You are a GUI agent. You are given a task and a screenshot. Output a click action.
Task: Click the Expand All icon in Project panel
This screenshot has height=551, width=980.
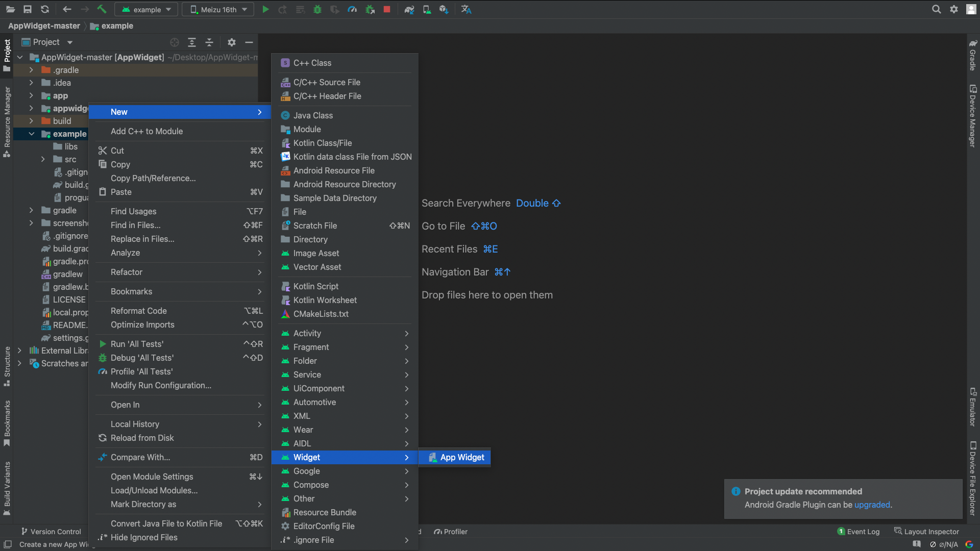tap(192, 42)
